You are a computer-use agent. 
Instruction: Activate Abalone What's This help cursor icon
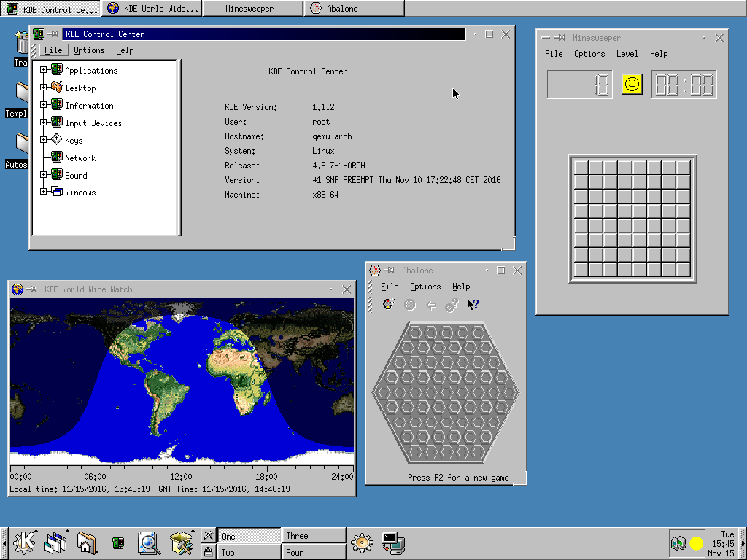tap(473, 304)
